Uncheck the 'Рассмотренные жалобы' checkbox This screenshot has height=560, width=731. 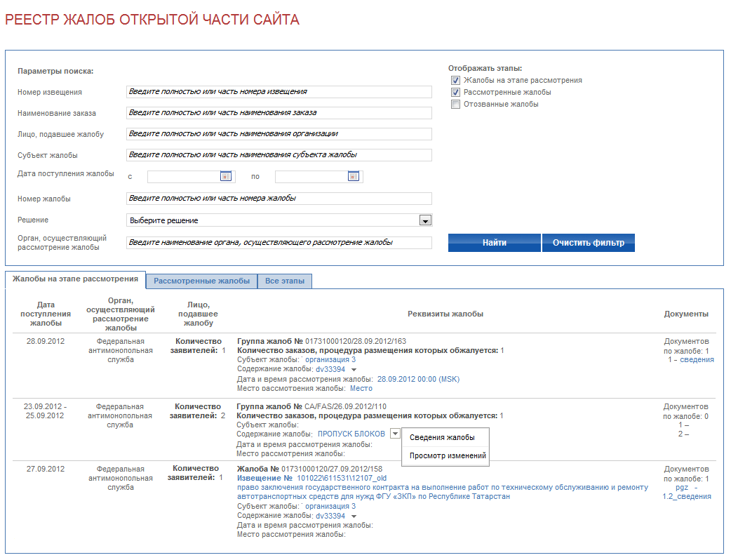(x=455, y=93)
